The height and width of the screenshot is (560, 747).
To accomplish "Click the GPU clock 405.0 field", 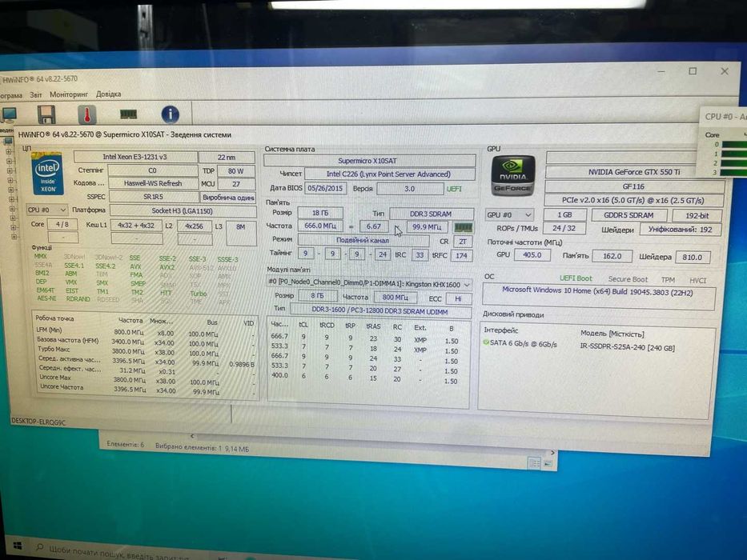I will pyautogui.click(x=532, y=255).
